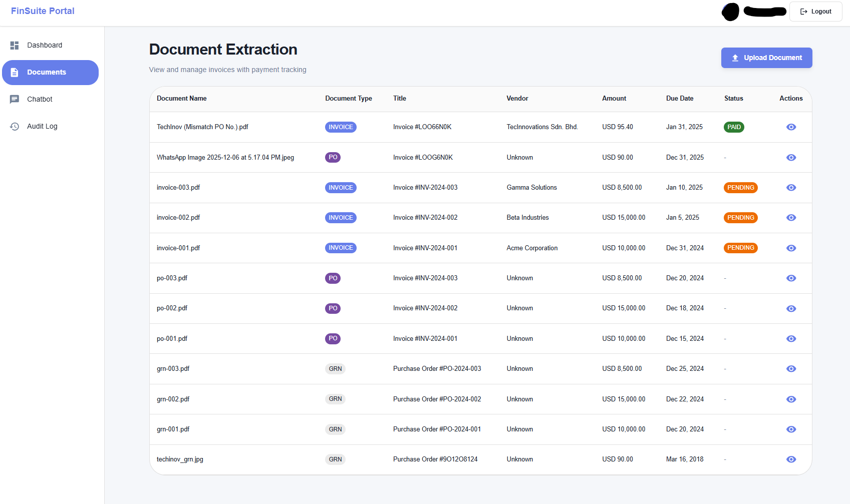This screenshot has height=504, width=850.
Task: Click the user avatar in the header
Action: [x=730, y=12]
